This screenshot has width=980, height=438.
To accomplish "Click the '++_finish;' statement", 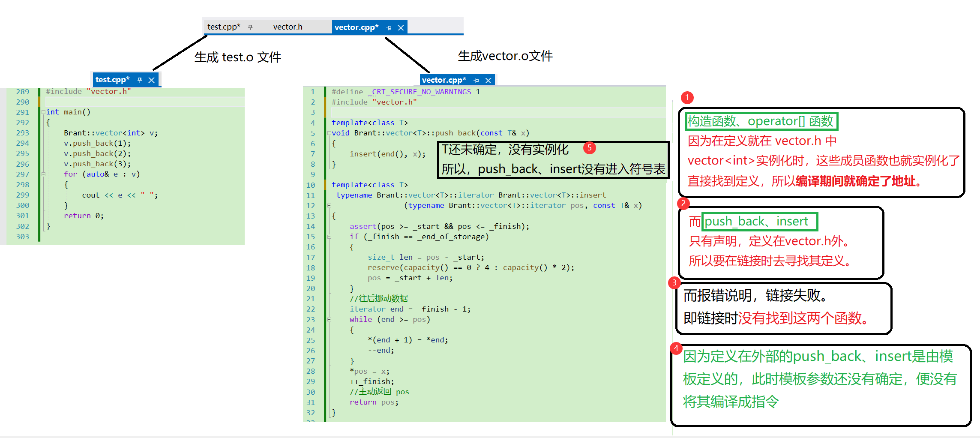I will 372,381.
